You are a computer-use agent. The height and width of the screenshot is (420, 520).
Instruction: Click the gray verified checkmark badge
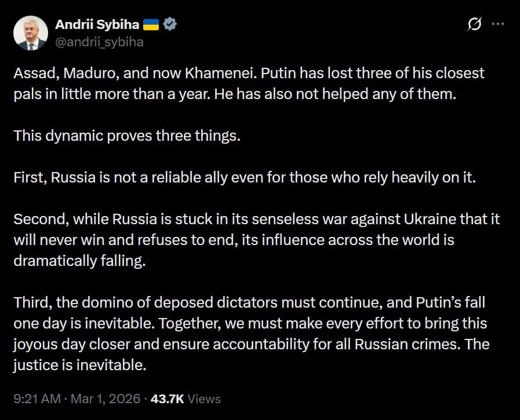coord(171,24)
